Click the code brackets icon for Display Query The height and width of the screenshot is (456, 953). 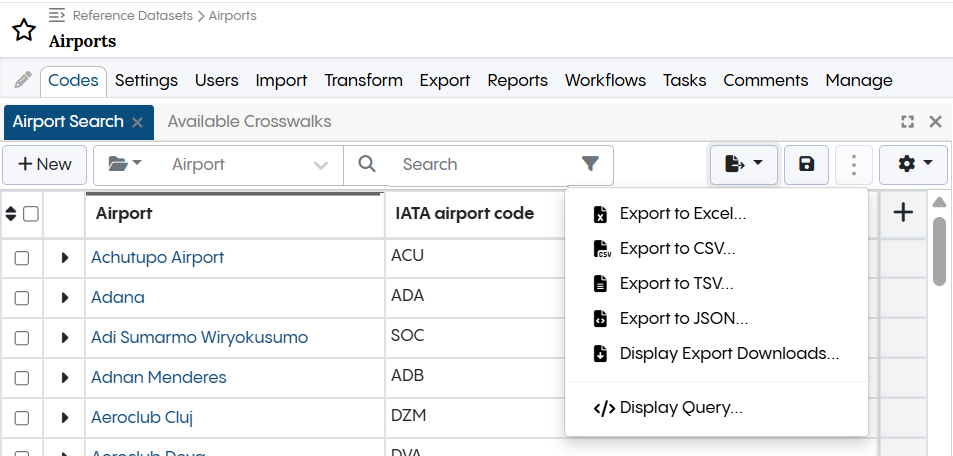[604, 408]
